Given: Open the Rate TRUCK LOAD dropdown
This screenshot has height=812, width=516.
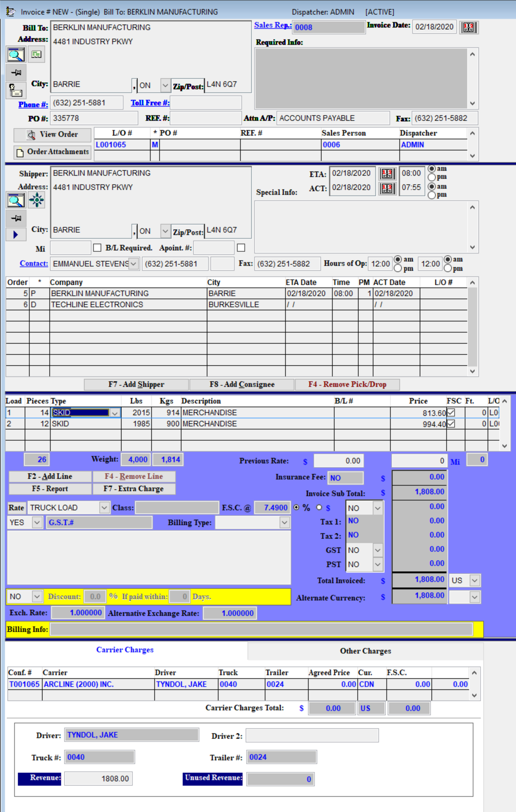Looking at the screenshot, I should pos(104,508).
